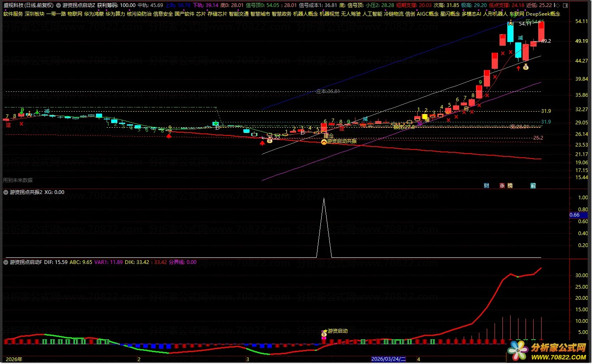Select the DeepSeek概念 concept tag
Screen dimensions: 593x364
coord(543,14)
